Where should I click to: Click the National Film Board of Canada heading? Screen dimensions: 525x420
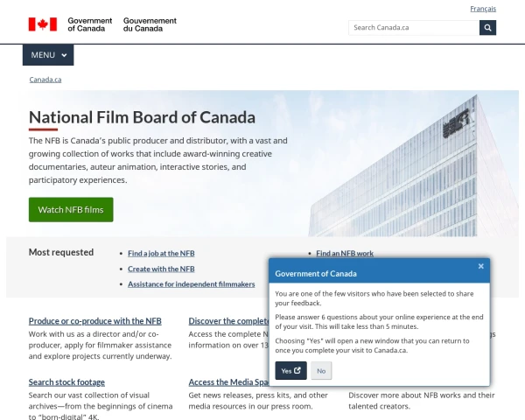(x=142, y=118)
